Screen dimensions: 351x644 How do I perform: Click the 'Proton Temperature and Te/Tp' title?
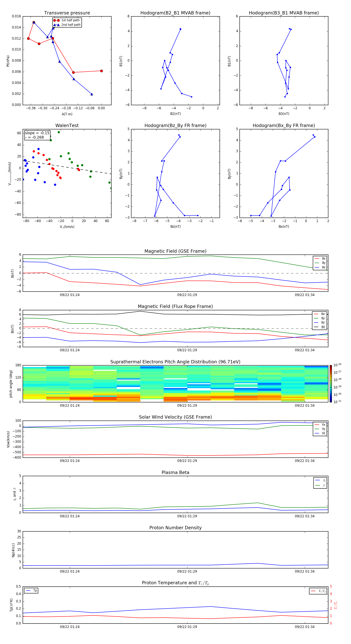pyautogui.click(x=175, y=583)
